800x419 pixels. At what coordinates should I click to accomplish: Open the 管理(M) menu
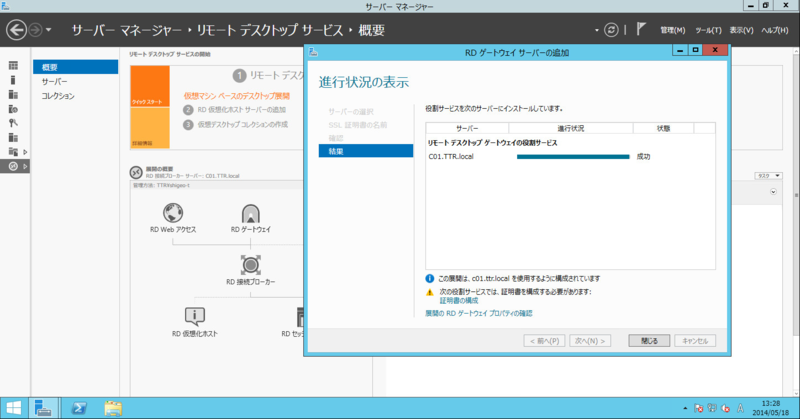672,30
